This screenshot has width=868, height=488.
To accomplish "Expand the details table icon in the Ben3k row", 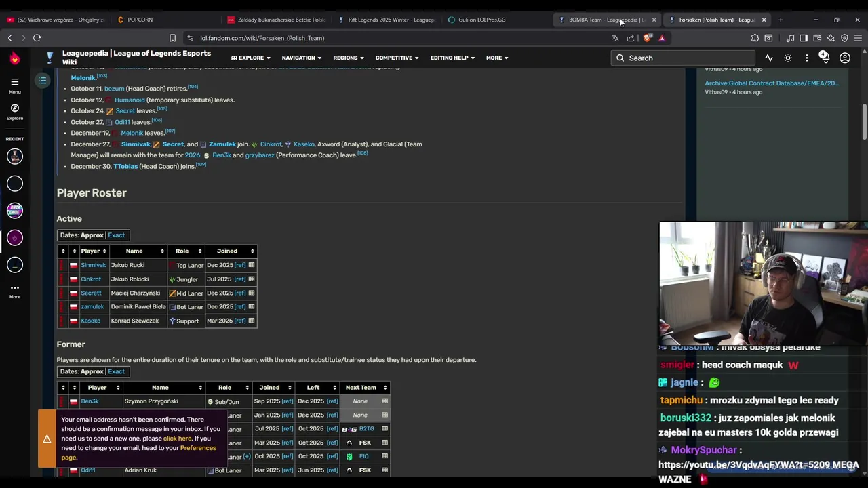I will point(384,401).
